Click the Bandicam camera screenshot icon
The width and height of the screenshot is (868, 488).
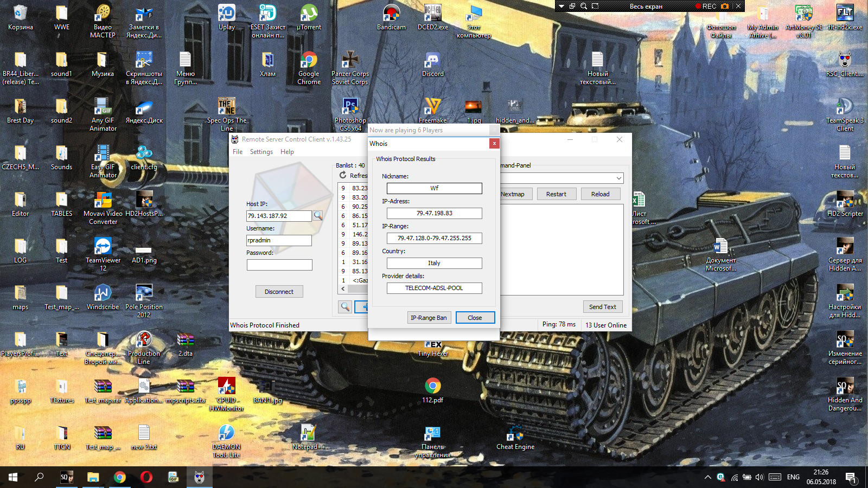(725, 6)
